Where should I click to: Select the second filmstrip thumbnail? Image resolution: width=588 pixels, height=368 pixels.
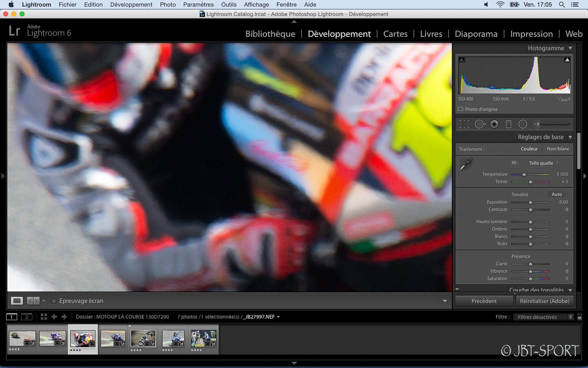point(53,339)
